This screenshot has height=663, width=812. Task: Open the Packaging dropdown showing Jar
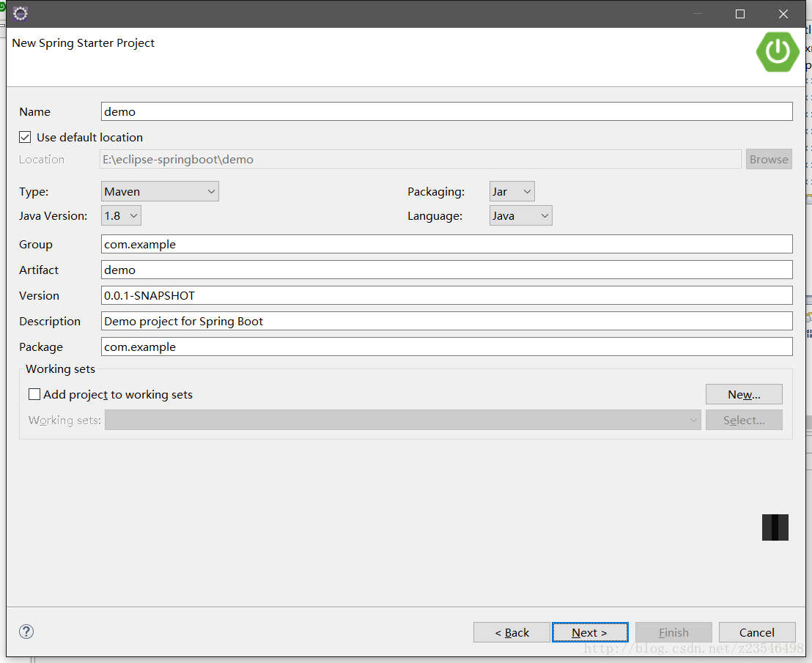pos(512,191)
